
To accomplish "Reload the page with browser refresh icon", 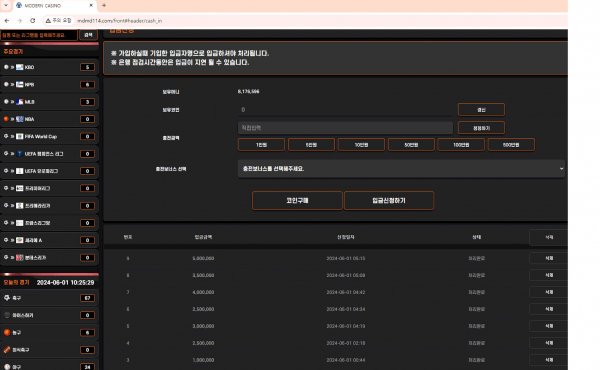I will tap(33, 21).
